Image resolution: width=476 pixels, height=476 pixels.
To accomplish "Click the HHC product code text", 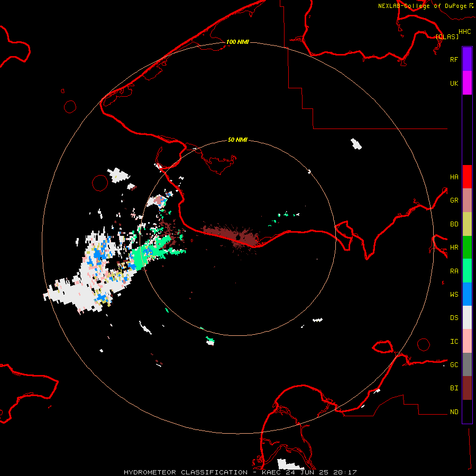I will [464, 32].
